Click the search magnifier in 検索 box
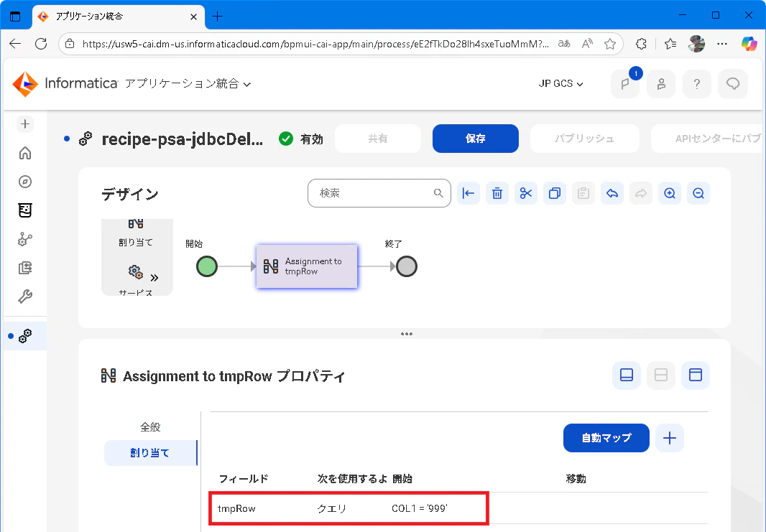Screen dimensions: 766x532 pyautogui.click(x=438, y=193)
